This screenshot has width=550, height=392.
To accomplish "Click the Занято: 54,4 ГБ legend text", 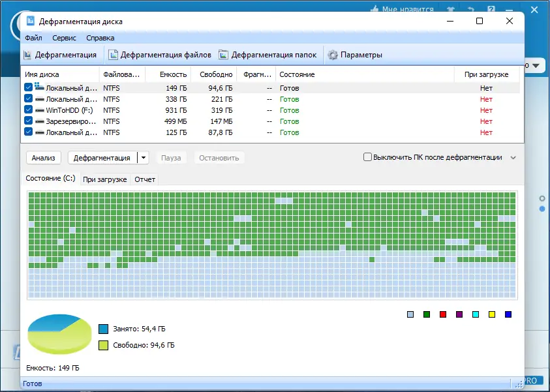I will [x=139, y=329].
